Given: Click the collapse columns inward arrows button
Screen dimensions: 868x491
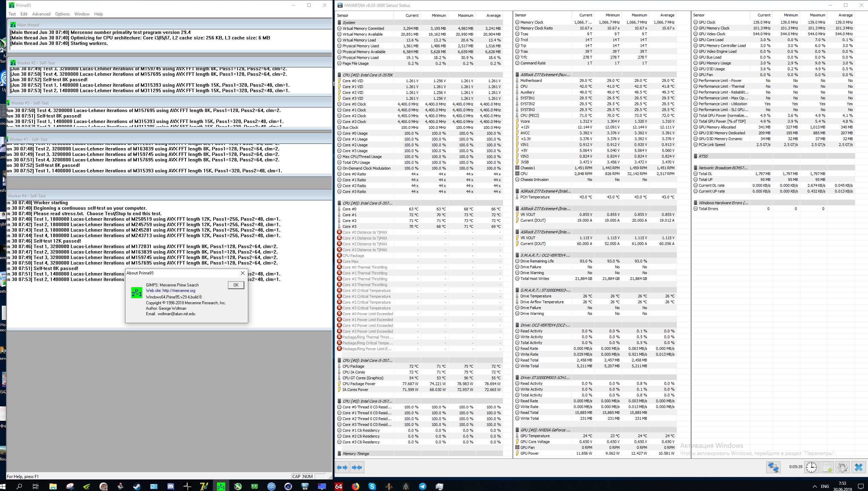Looking at the screenshot, I should tap(357, 467).
